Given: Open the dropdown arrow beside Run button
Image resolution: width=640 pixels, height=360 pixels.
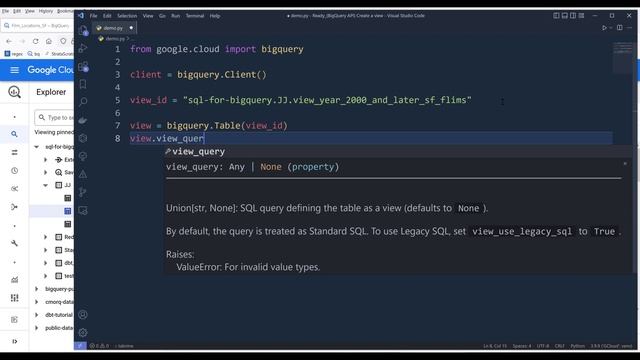Looking at the screenshot, I should click(611, 28).
